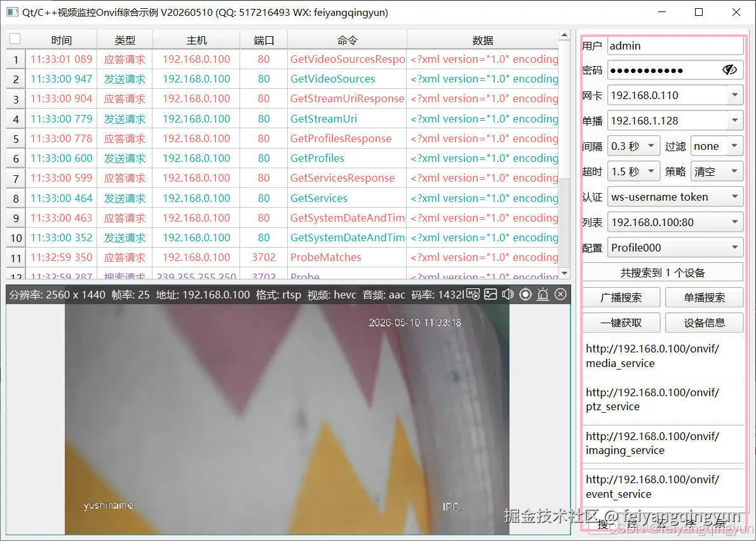Expand the 间隔 dropdown set to 0.3 秒
The image size is (756, 541).
pos(633,146)
